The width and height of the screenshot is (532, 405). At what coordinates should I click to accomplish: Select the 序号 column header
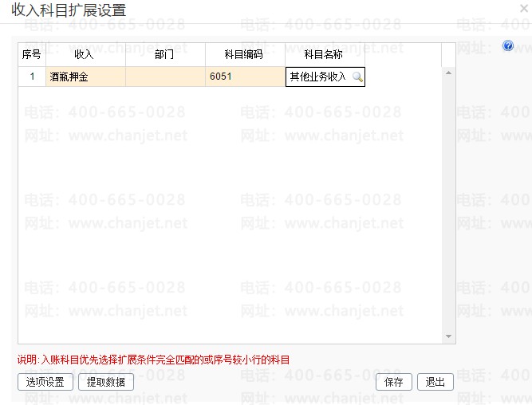click(x=32, y=54)
